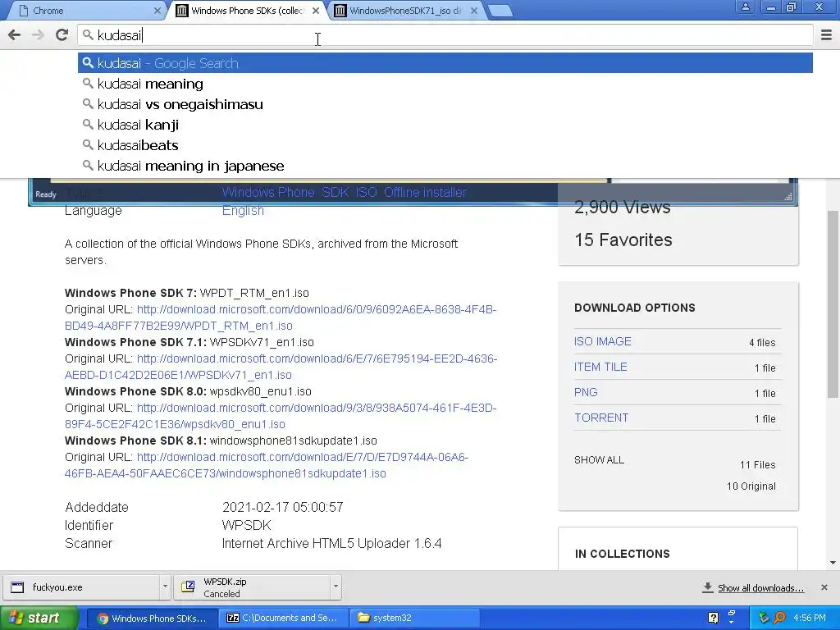Viewport: 840px width, 630px height.
Task: Select the kudasai - Google Search suggestion
Action: (445, 63)
